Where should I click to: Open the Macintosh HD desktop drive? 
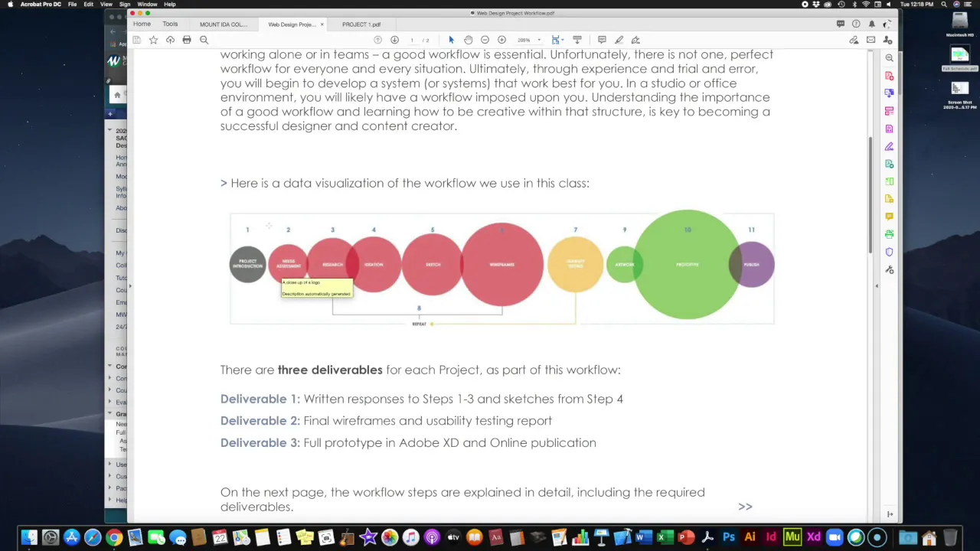pyautogui.click(x=959, y=24)
